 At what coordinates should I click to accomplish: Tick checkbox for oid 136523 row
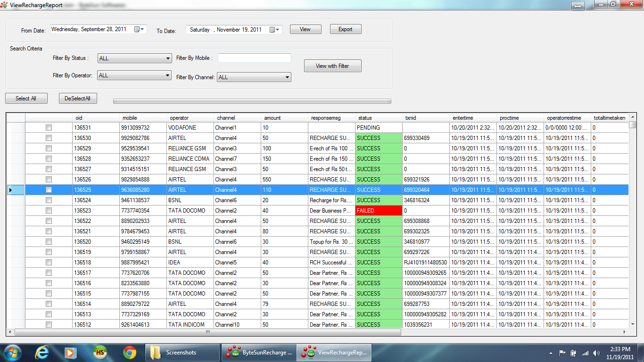(x=49, y=210)
